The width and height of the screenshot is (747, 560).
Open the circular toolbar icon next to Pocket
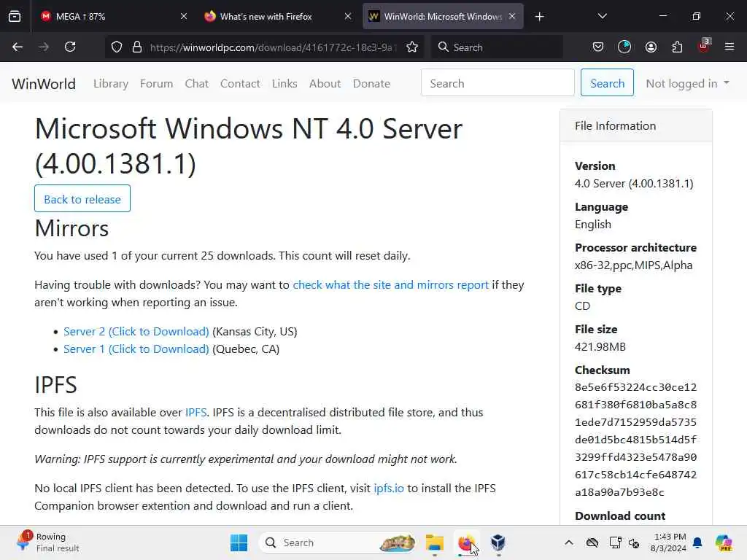[624, 47]
